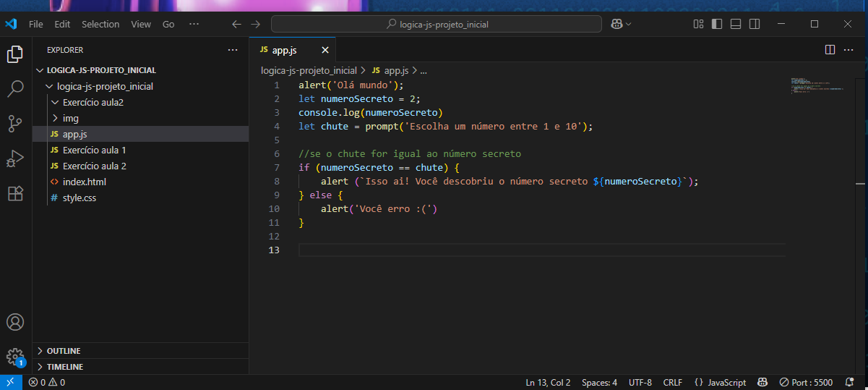The image size is (868, 390).
Task: Change encoding via UTF-8
Action: click(640, 382)
